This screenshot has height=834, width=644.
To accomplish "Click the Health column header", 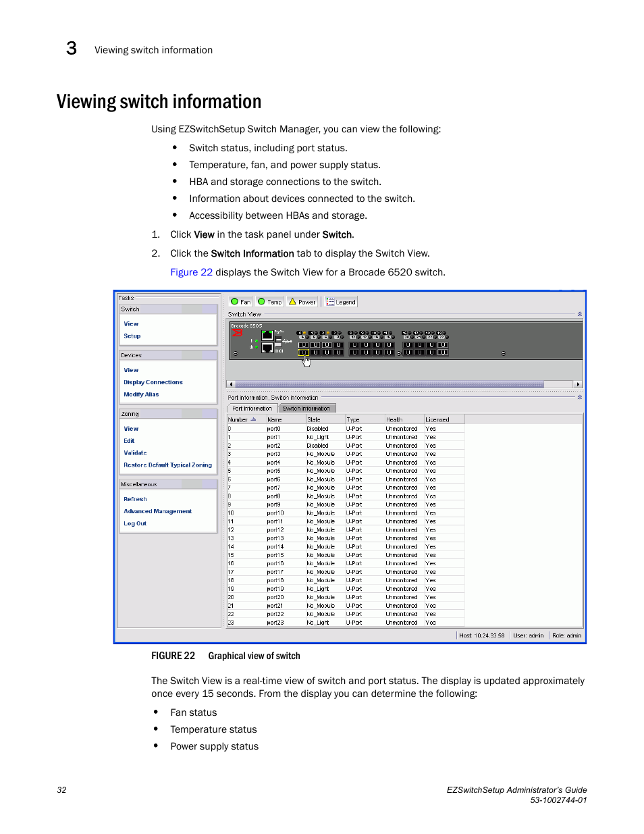I will [x=404, y=419].
